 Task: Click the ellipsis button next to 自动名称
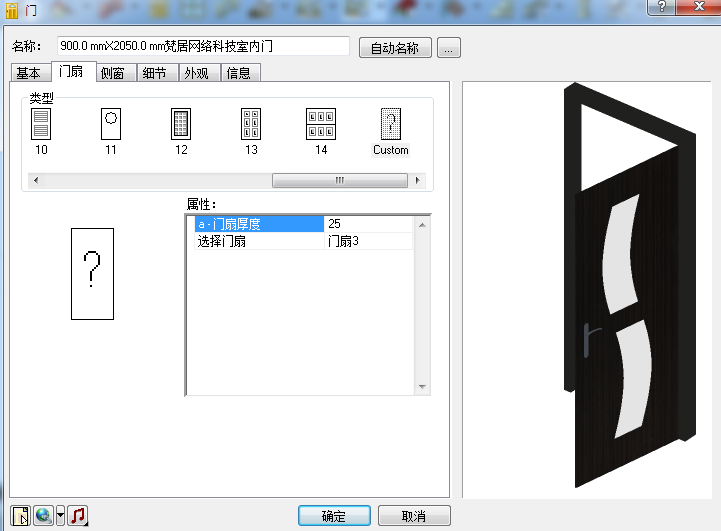(x=448, y=48)
